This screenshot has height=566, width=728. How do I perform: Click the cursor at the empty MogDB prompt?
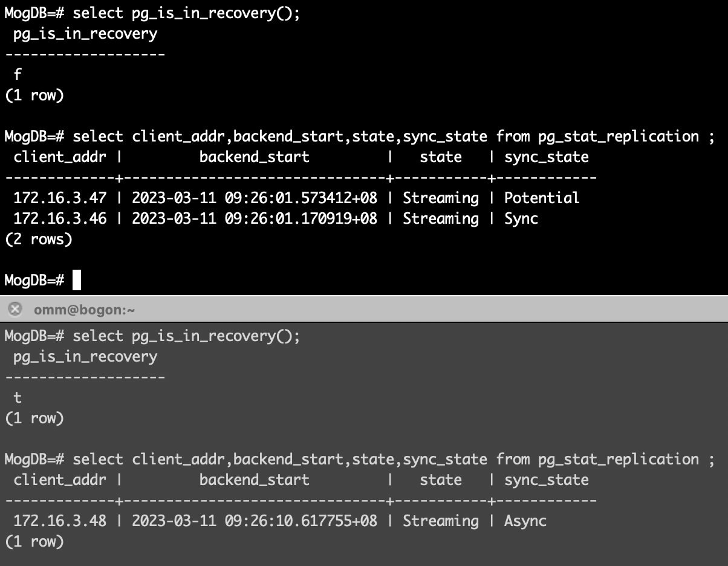(x=76, y=281)
